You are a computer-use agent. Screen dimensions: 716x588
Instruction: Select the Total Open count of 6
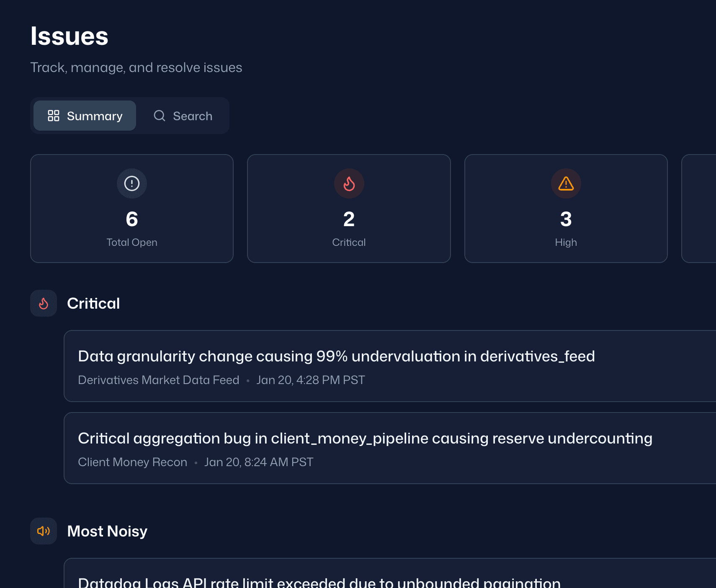tap(132, 219)
